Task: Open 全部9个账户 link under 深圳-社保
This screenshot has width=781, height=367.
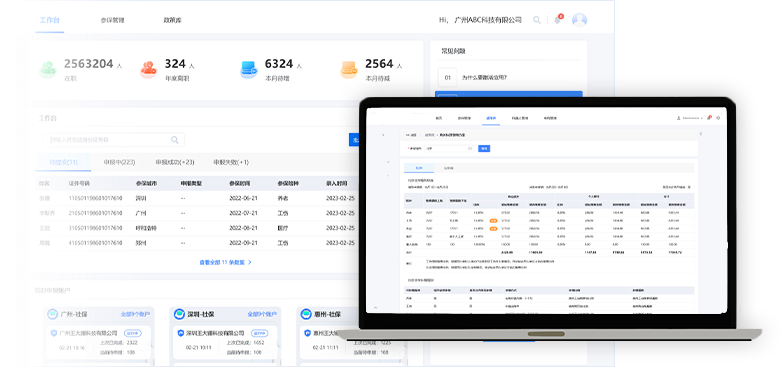Action: coord(262,314)
